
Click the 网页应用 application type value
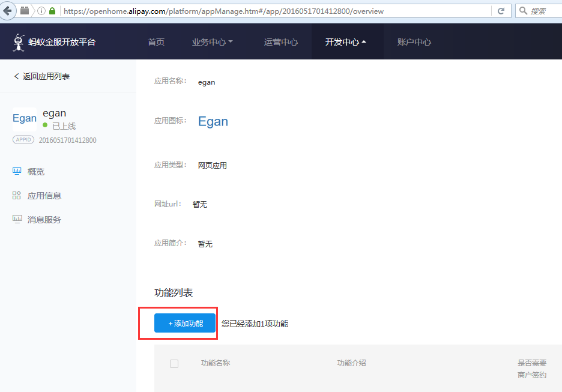(213, 166)
